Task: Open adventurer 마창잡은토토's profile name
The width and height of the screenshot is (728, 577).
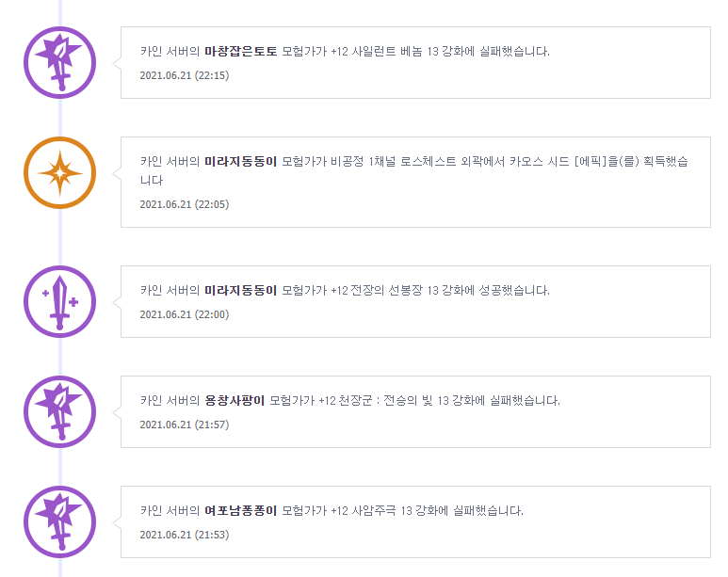Action: click(x=240, y=51)
